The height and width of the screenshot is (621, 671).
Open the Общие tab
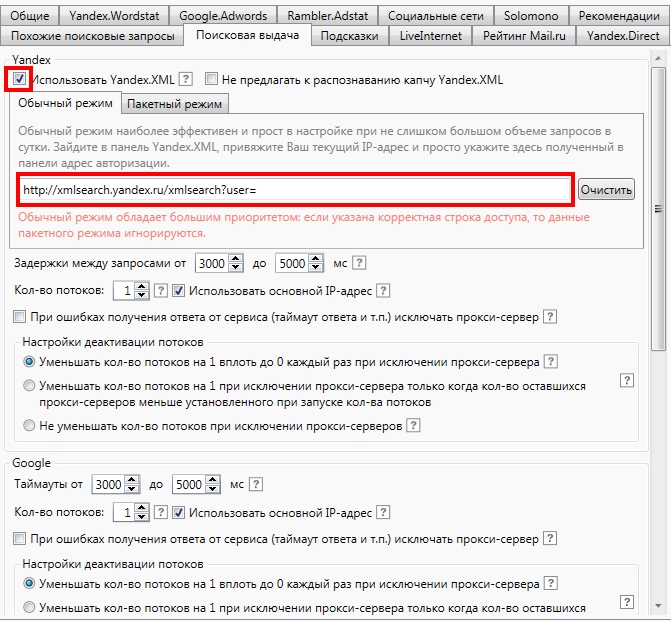point(29,16)
